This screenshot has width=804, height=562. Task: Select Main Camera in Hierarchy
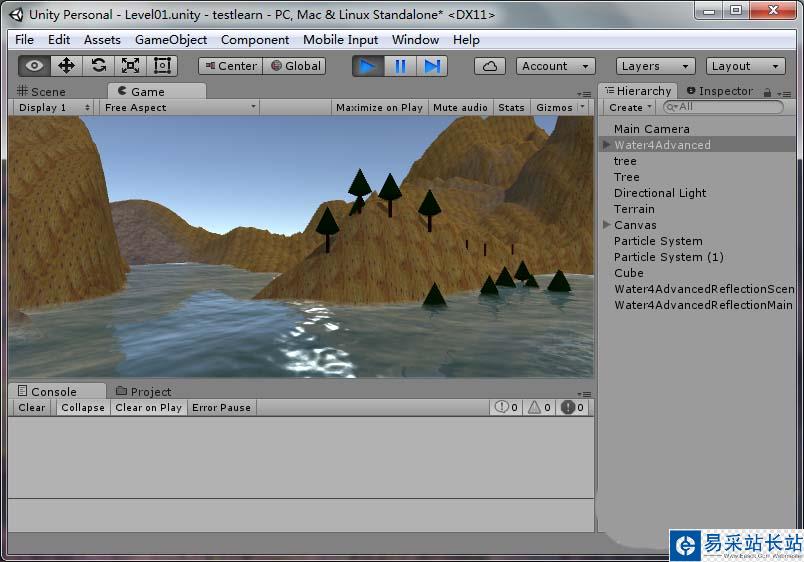coord(651,129)
